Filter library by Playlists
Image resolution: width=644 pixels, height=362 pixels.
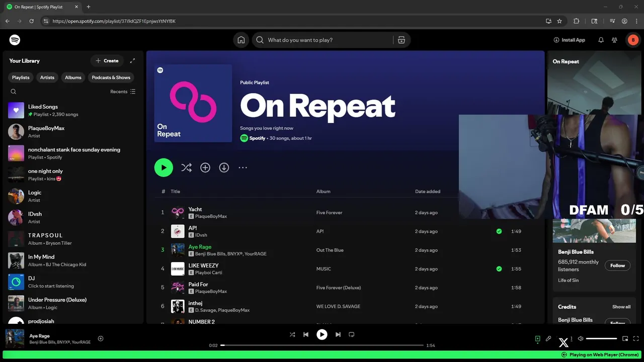pyautogui.click(x=21, y=77)
